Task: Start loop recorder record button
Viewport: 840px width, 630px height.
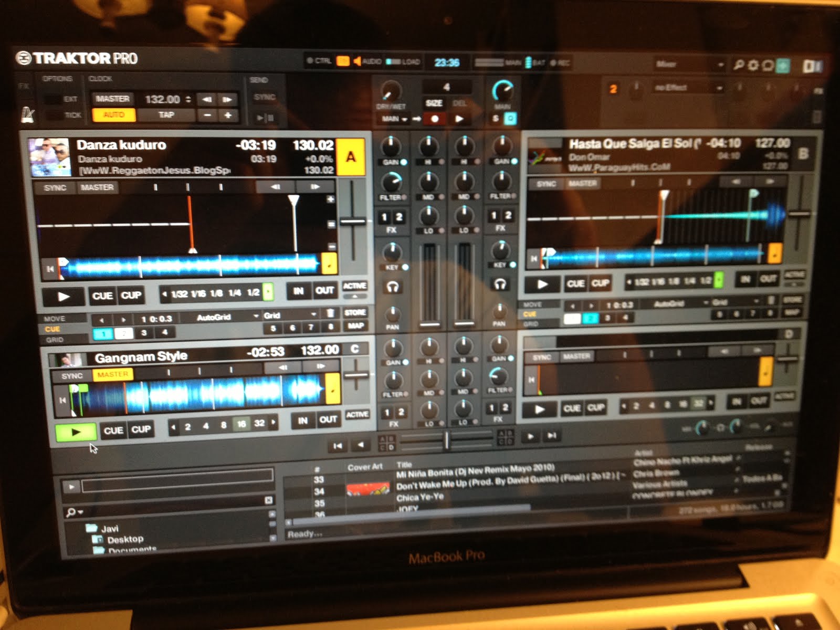Action: [x=435, y=119]
